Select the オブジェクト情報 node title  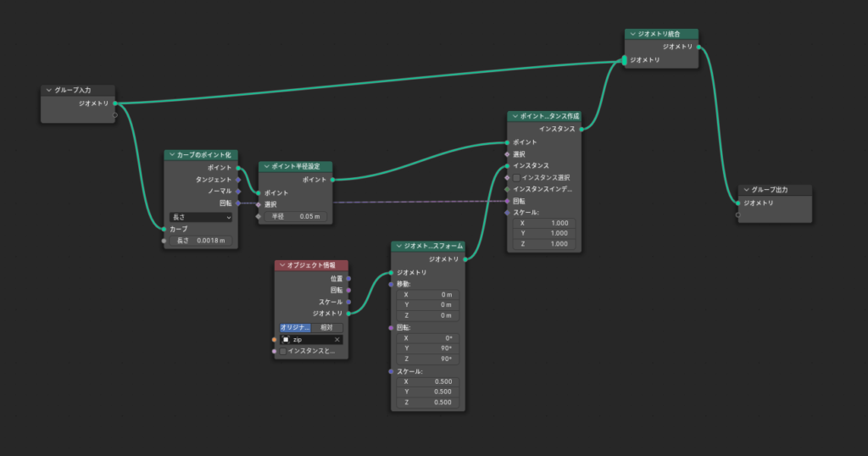[x=311, y=265]
